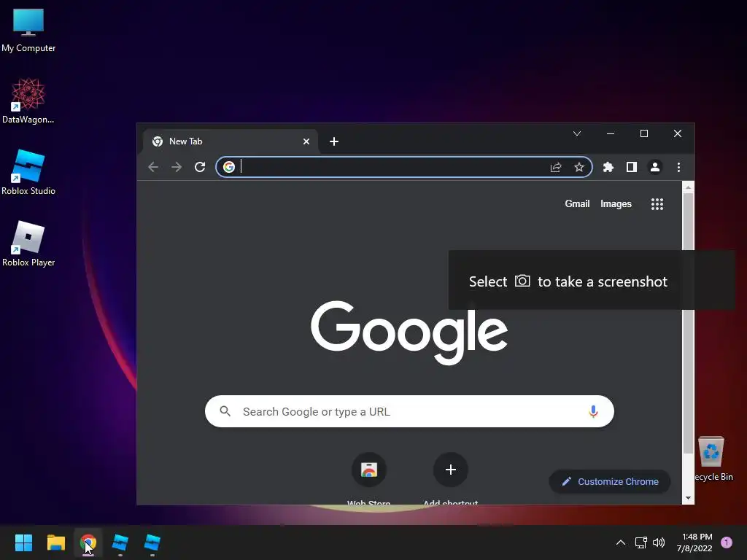Click the Google icon in address bar

pos(229,167)
